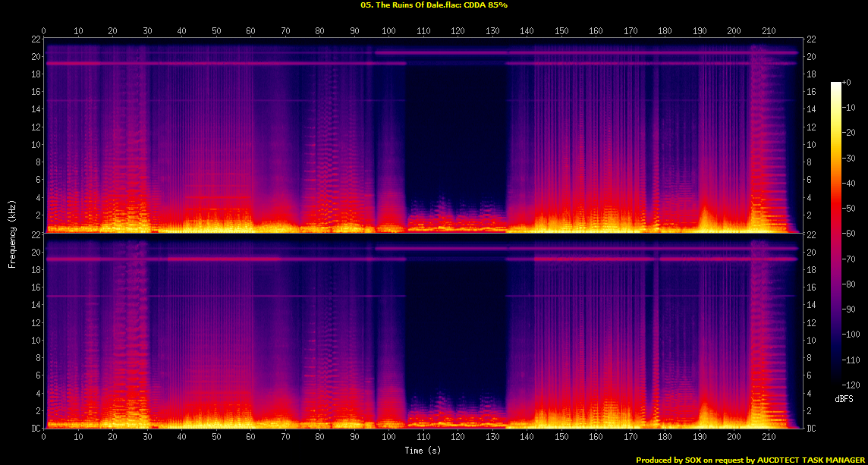This screenshot has height=465, width=868.
Task: Click the "Frequency (kHz)" axis label
Action: click(12, 234)
